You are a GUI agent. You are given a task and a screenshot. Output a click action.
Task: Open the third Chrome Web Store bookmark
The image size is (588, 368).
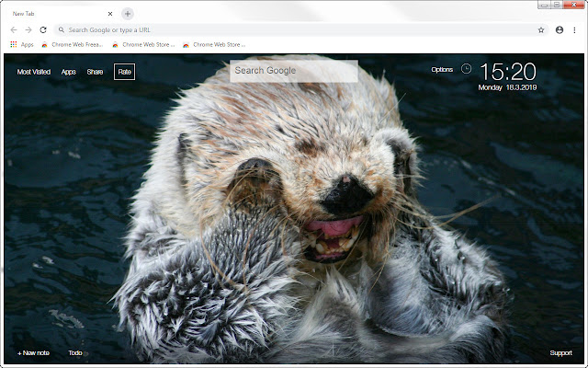[214, 45]
